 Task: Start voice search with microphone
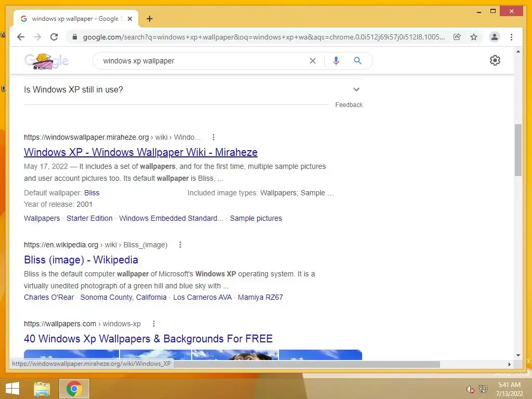point(336,61)
